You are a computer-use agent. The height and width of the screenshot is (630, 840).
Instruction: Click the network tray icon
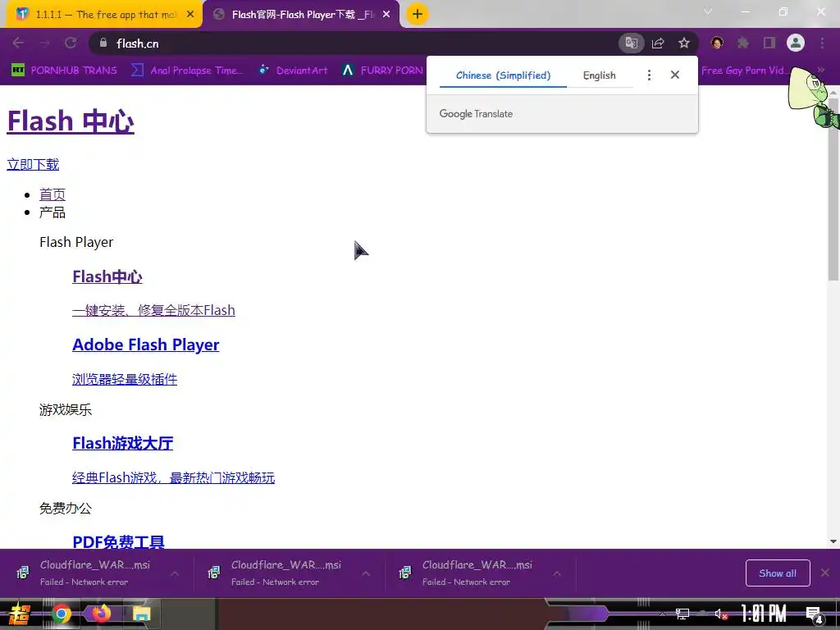tap(682, 614)
